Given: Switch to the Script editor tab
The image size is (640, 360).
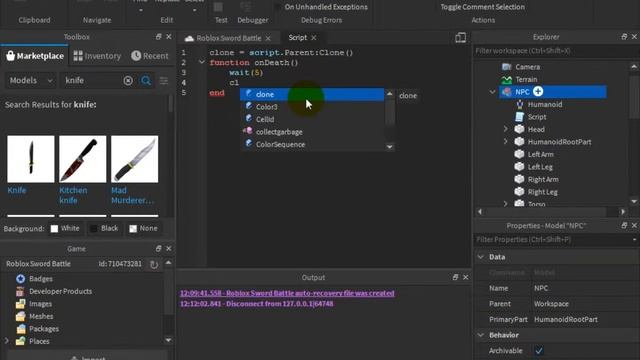Looking at the screenshot, I should [x=298, y=38].
